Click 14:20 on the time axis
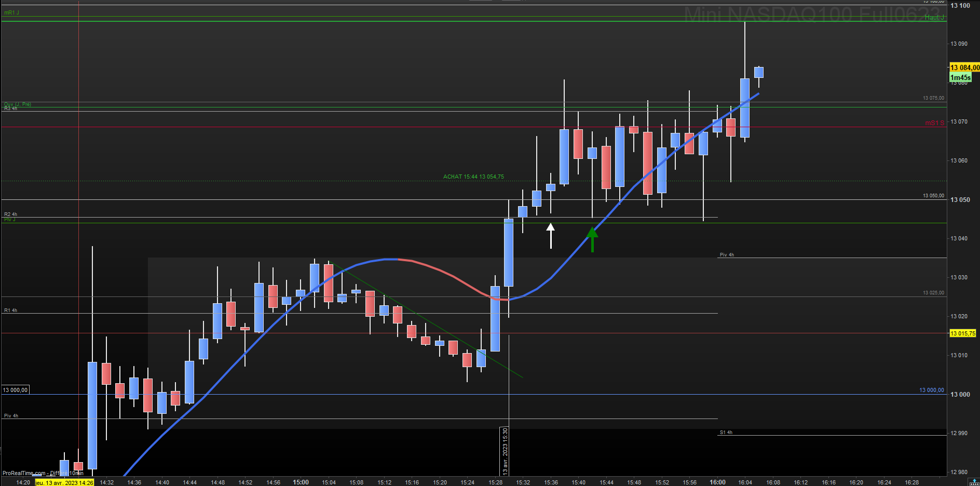 (23, 482)
